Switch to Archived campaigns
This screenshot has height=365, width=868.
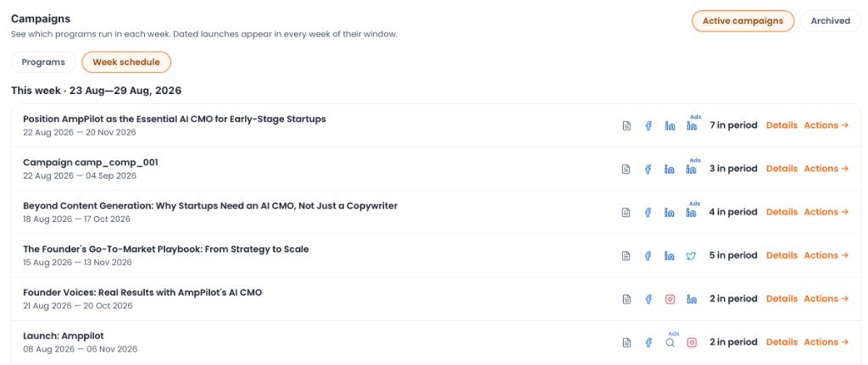[x=831, y=21]
